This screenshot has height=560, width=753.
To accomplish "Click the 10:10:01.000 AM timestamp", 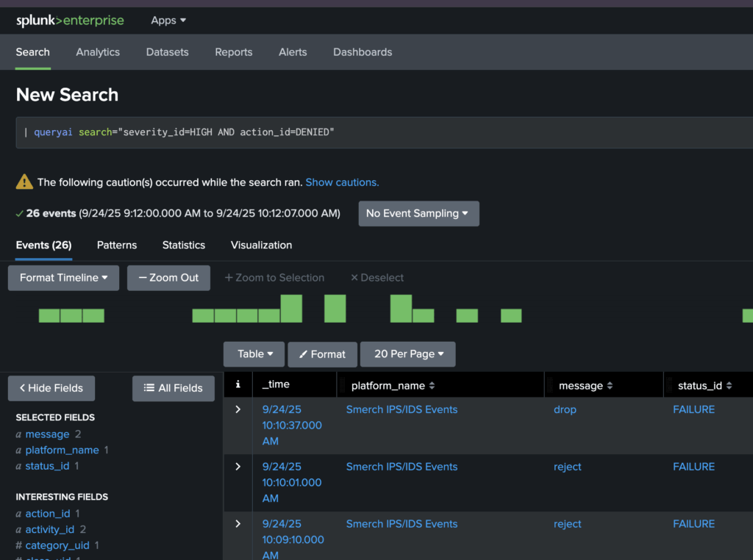I will (292, 482).
